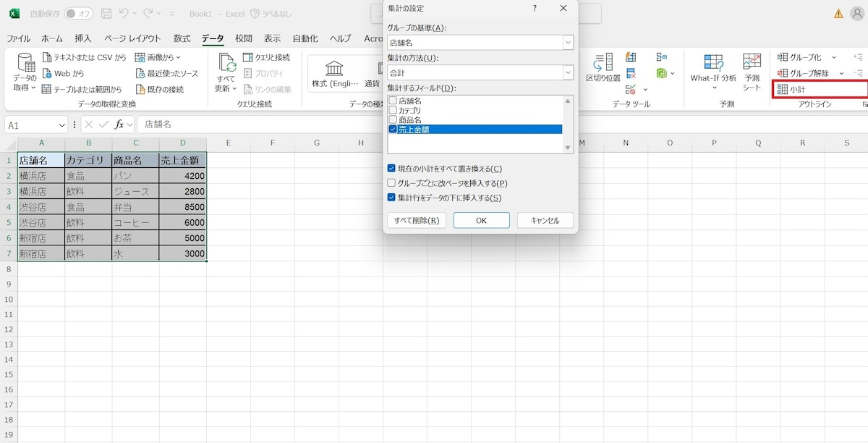Switch to the ホーム ribbon tab
This screenshot has width=868, height=443.
pos(51,38)
